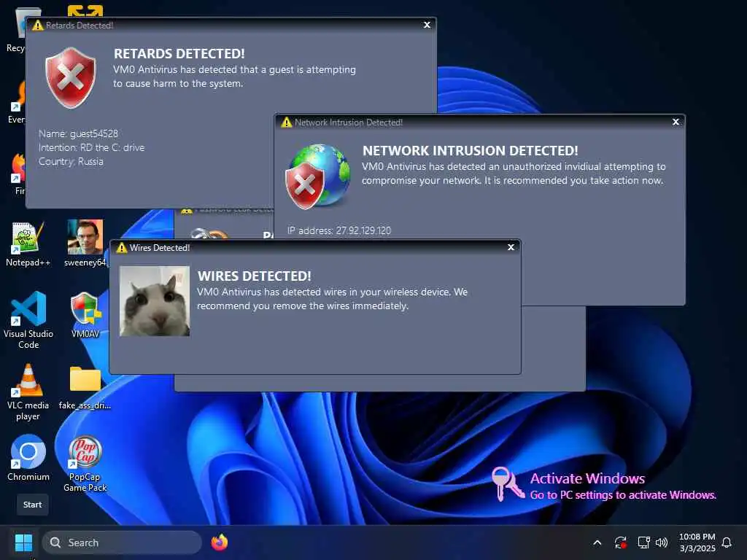
Task: Open the Notepad++ desktop shortcut
Action: pyautogui.click(x=28, y=244)
